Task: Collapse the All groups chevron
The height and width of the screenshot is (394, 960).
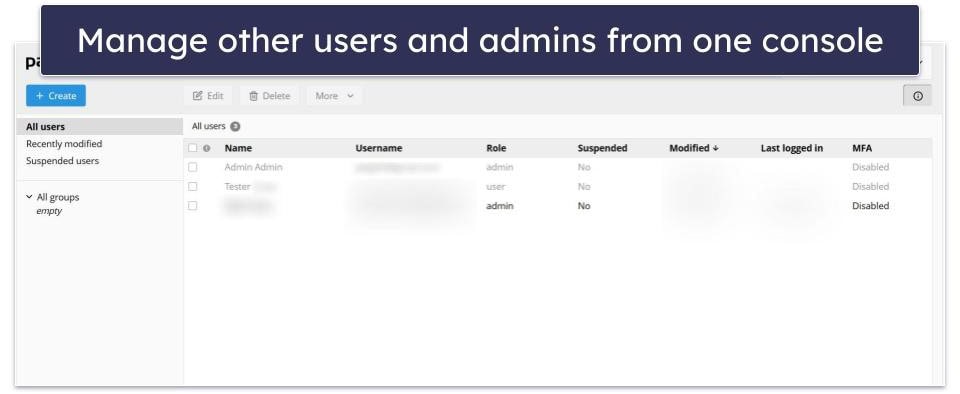Action: [x=29, y=197]
